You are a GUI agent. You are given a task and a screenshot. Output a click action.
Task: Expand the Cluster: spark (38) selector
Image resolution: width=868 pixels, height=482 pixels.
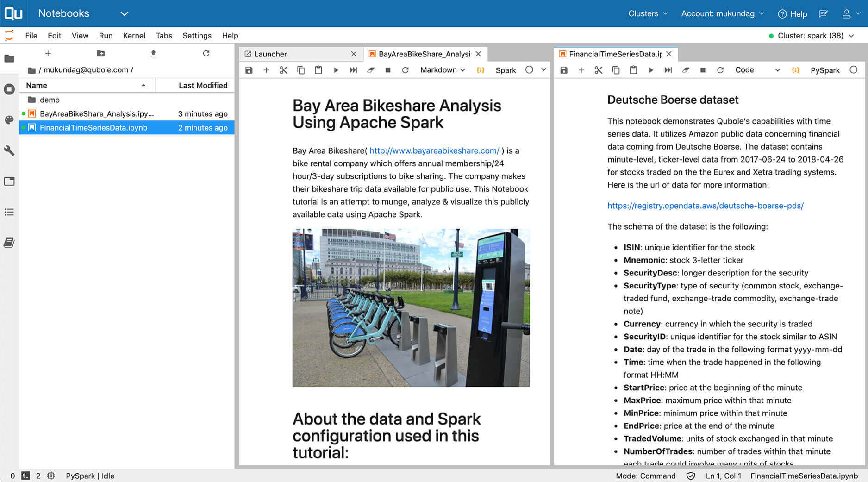click(811, 36)
